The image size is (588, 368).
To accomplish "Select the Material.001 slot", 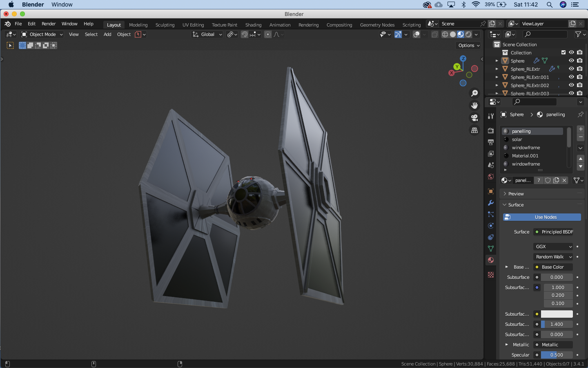I will point(532,156).
